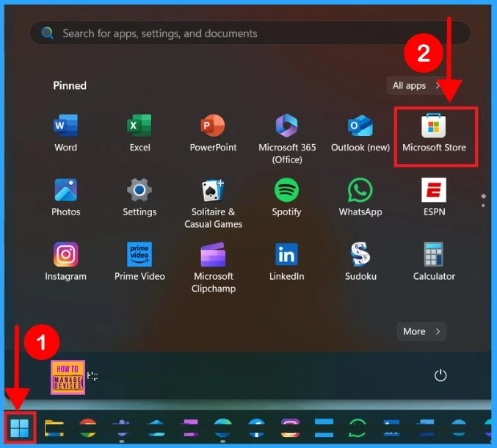Expand the All apps list
This screenshot has height=448, width=497.
coord(416,86)
